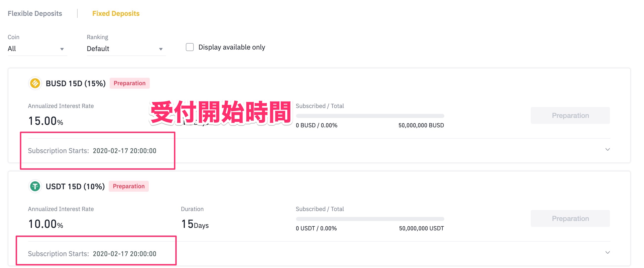Open the Coin filter dropdown
This screenshot has width=644, height=268.
tap(37, 49)
